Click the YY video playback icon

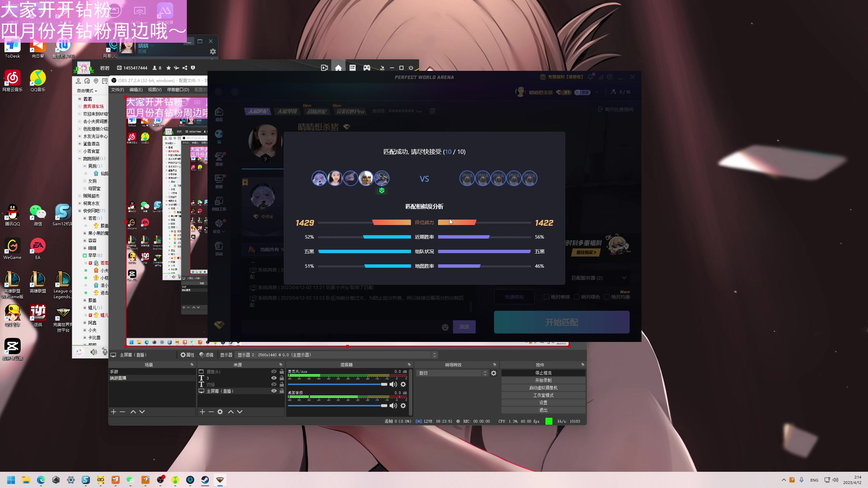coord(324,68)
